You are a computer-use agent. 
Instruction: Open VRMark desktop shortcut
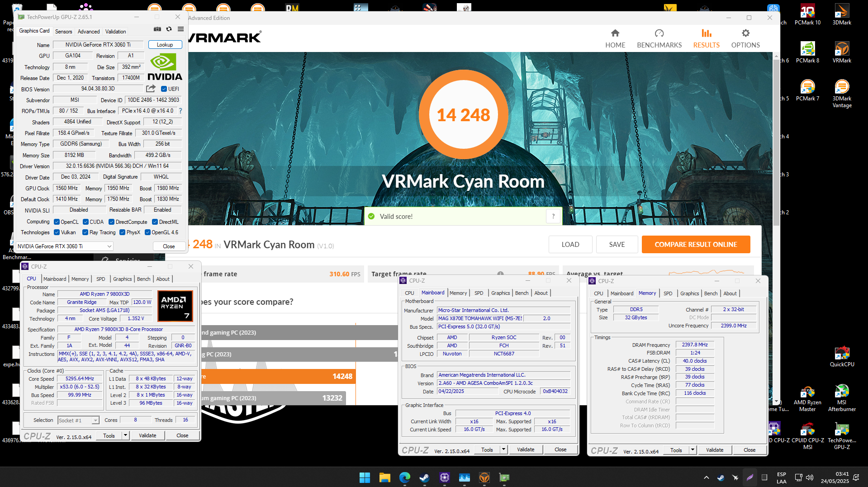pos(842,52)
